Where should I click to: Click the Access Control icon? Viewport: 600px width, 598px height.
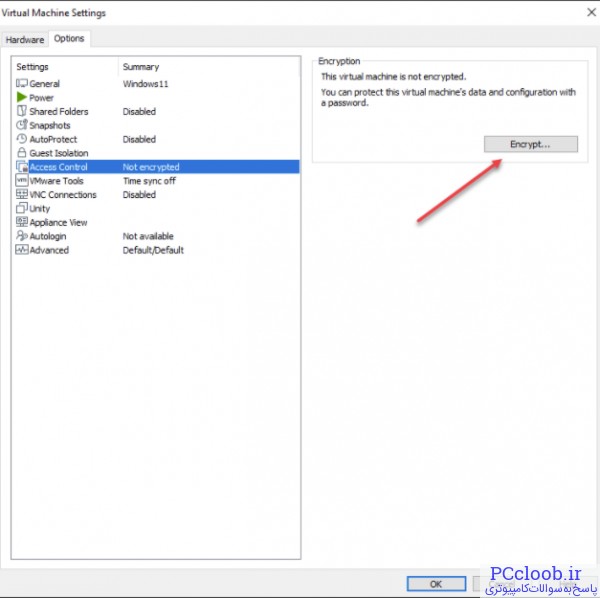[22, 166]
